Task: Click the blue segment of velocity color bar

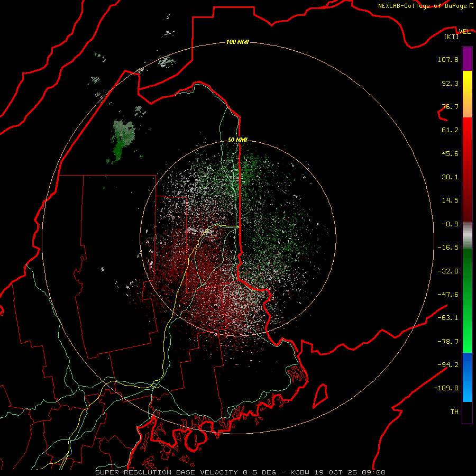Action: click(467, 377)
